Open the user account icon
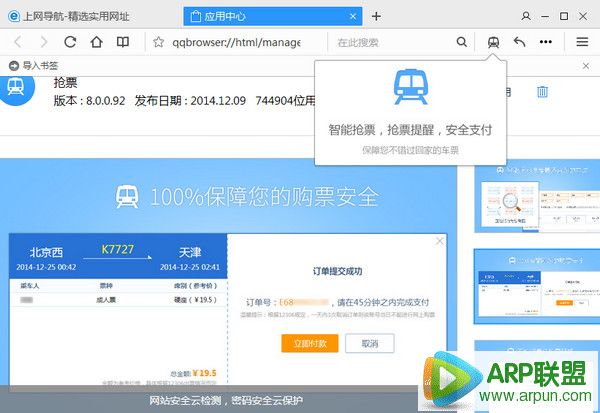This screenshot has width=600, height=413. (x=526, y=16)
